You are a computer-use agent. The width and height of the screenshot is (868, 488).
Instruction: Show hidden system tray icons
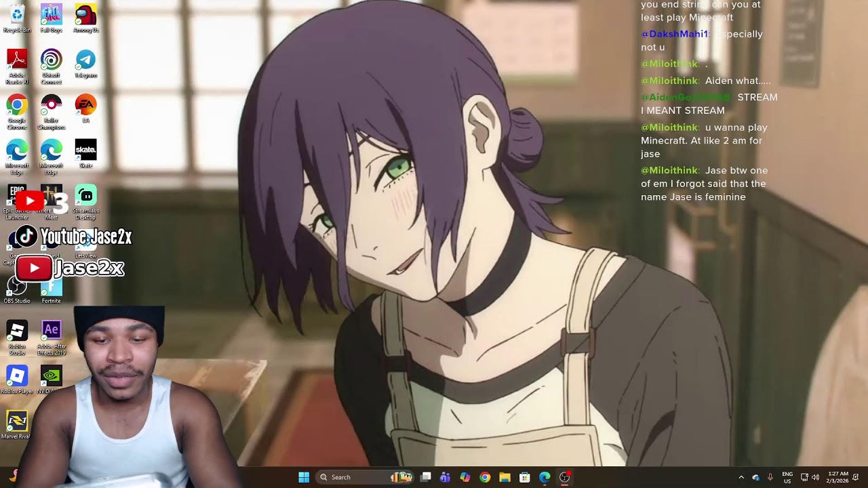click(x=741, y=477)
